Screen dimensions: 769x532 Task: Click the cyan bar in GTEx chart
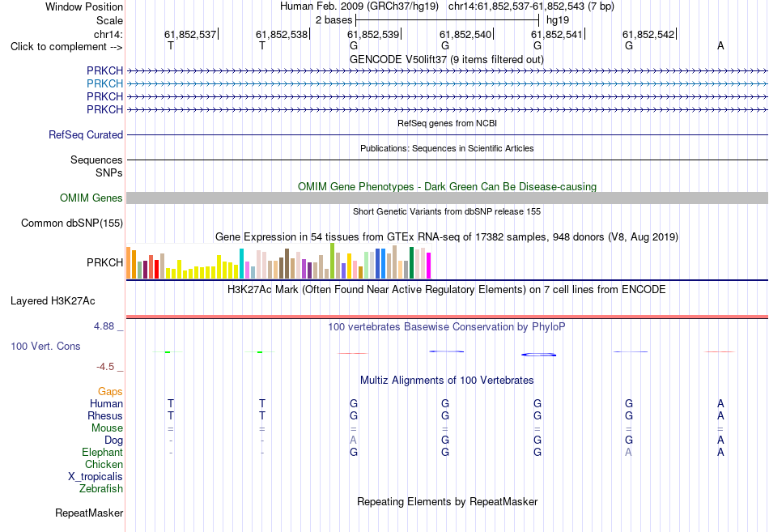coord(241,263)
